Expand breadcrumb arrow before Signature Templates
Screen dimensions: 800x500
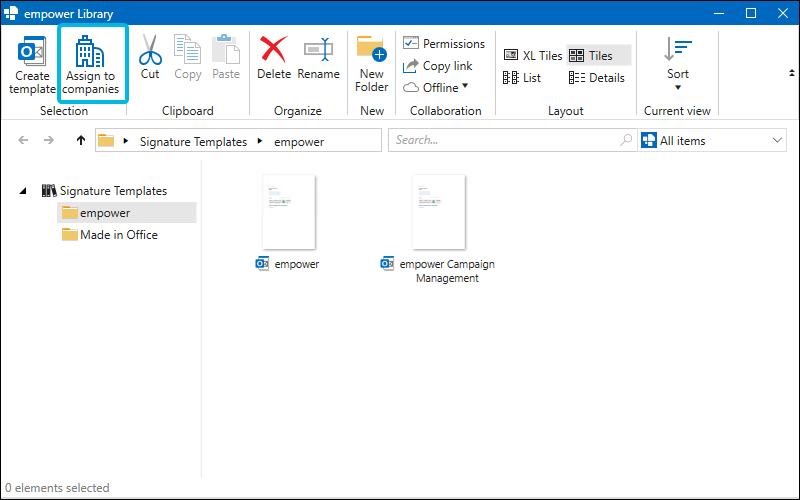(x=126, y=141)
